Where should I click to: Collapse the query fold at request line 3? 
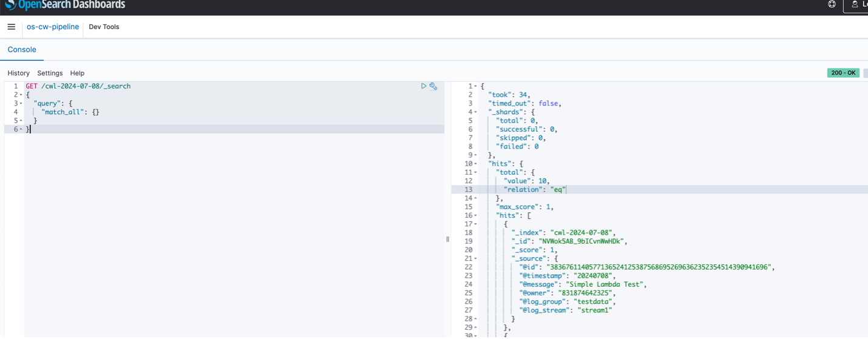tap(21, 104)
